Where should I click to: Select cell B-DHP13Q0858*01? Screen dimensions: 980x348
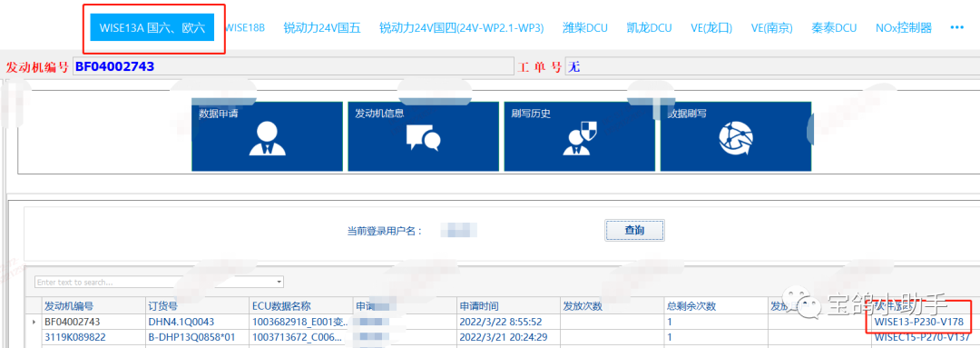198,337
